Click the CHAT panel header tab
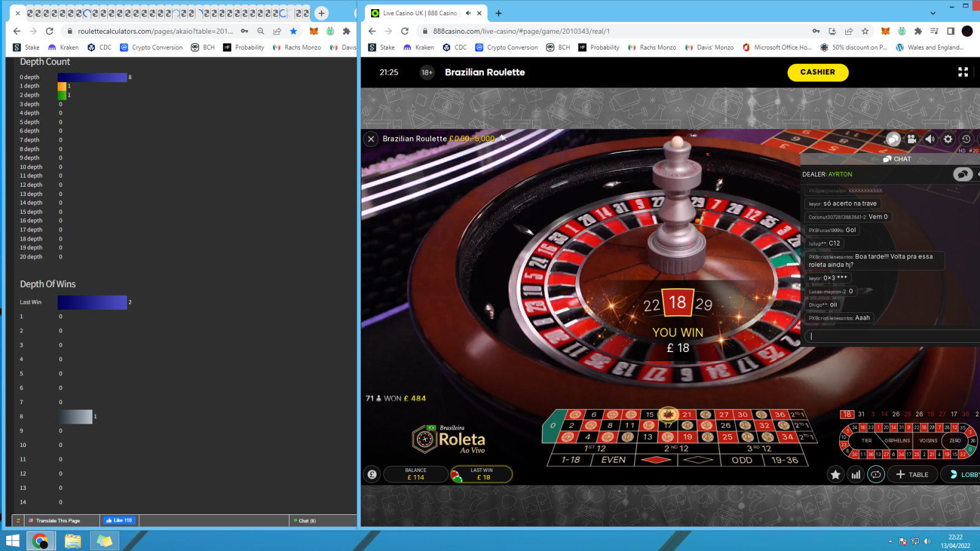 point(897,159)
